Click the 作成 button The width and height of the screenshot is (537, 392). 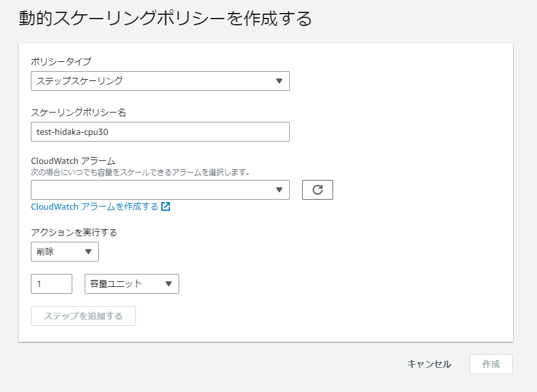click(491, 364)
